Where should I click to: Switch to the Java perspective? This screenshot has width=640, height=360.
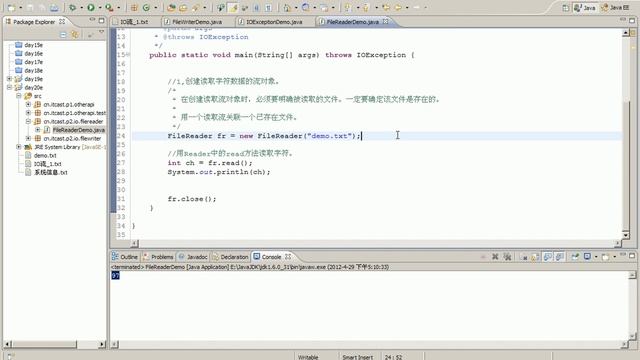pos(585,7)
